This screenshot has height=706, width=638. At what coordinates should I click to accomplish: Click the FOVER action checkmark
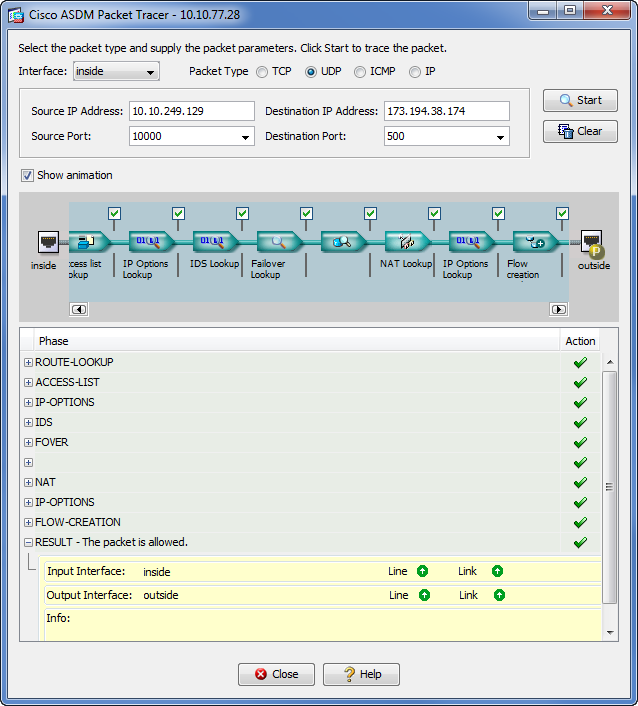(x=580, y=443)
